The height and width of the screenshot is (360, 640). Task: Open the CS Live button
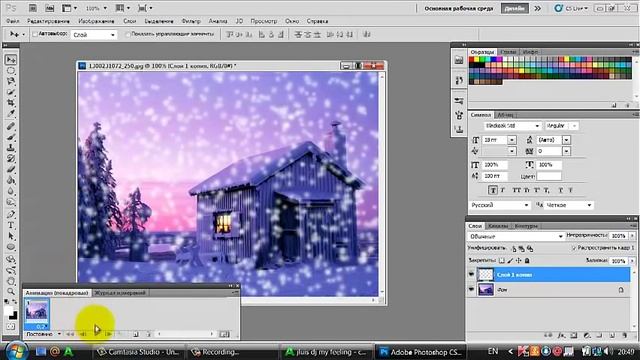coord(571,9)
